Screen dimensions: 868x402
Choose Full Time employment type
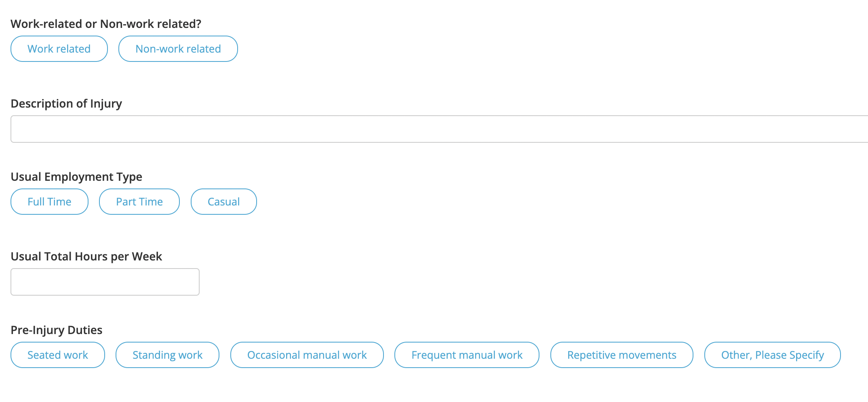click(x=49, y=201)
